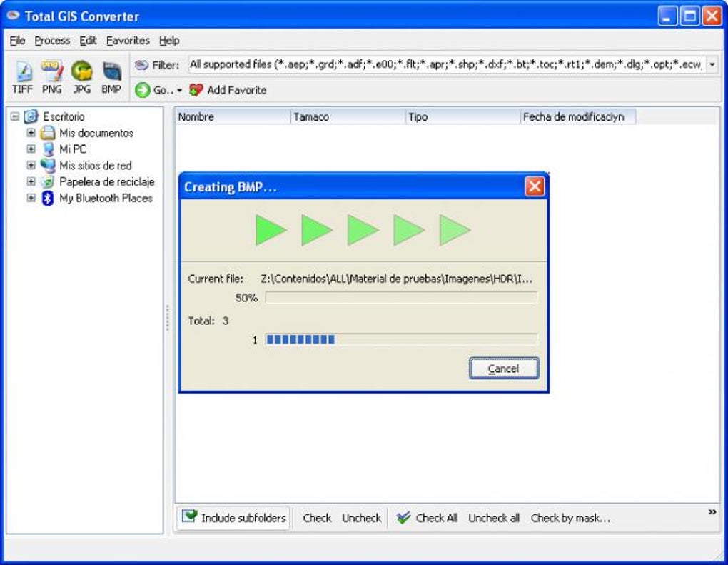
Task: Open the Process menu
Action: (52, 41)
